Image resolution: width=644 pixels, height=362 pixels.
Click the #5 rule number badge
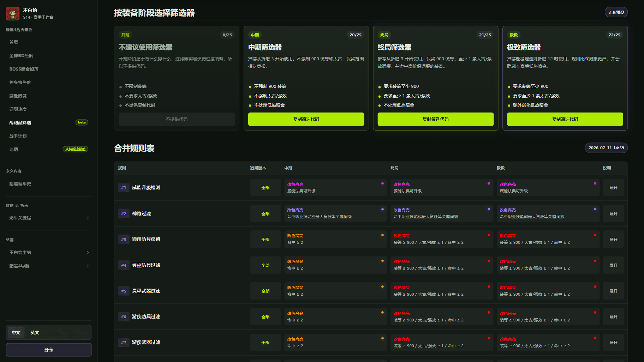point(124,291)
